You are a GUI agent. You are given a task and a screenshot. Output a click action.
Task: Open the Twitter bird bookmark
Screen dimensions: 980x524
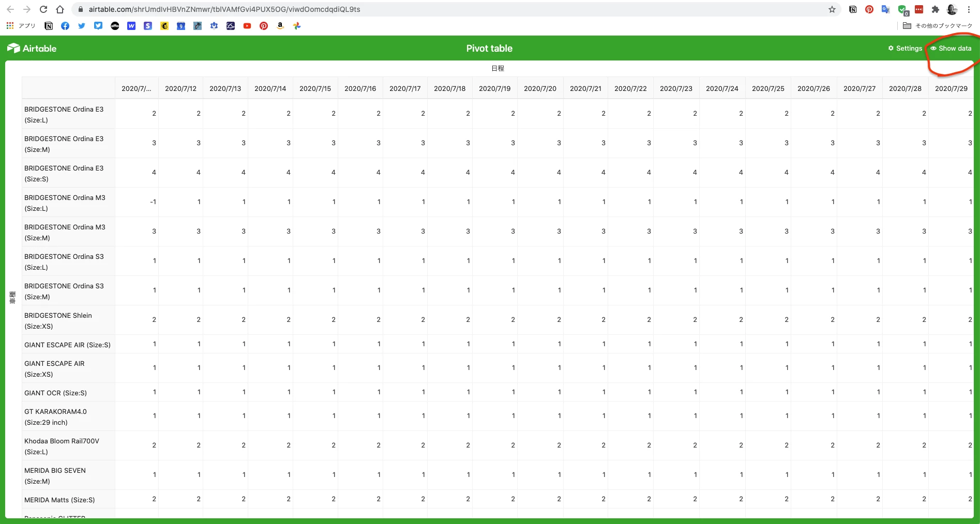(82, 26)
